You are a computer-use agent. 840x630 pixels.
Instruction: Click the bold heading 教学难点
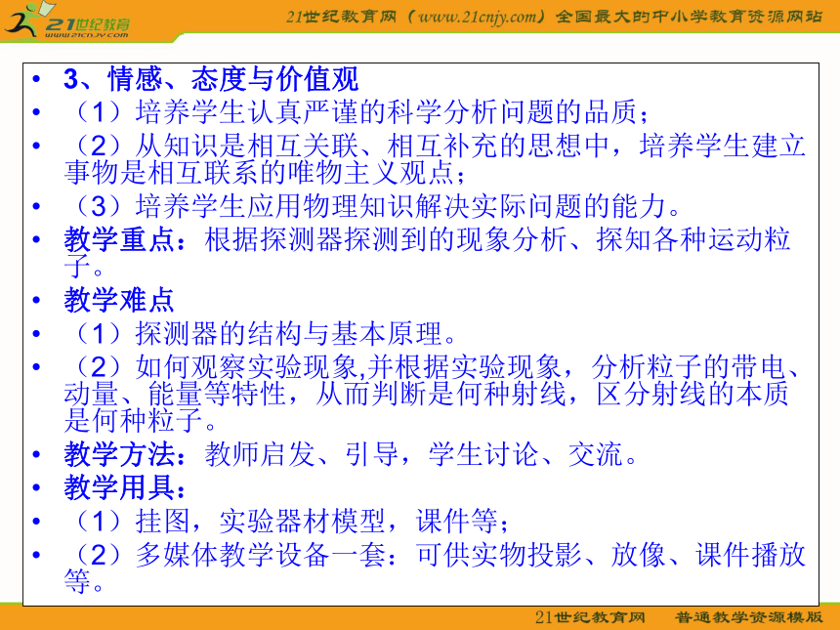118,300
